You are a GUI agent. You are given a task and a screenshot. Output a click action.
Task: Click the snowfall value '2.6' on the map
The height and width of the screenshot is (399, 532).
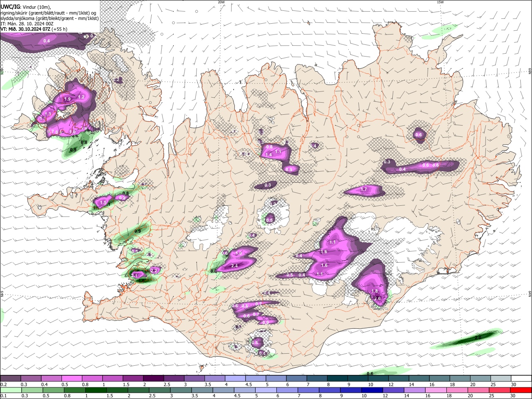377,298
